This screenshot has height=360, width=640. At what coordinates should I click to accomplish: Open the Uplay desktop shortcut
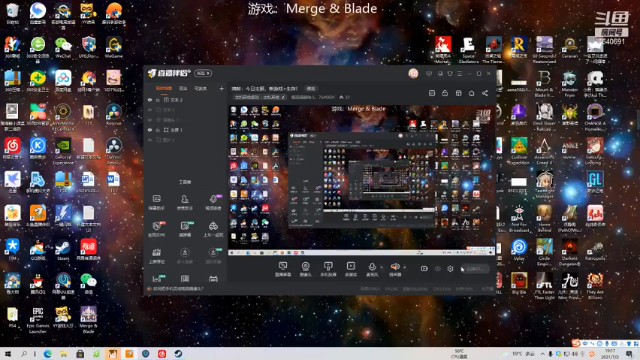(519, 250)
